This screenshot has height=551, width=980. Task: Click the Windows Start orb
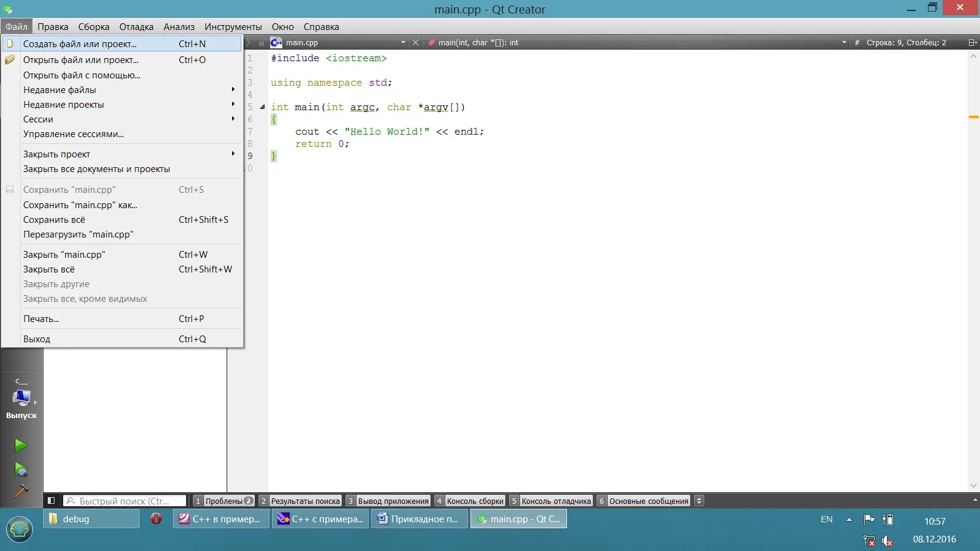20,529
